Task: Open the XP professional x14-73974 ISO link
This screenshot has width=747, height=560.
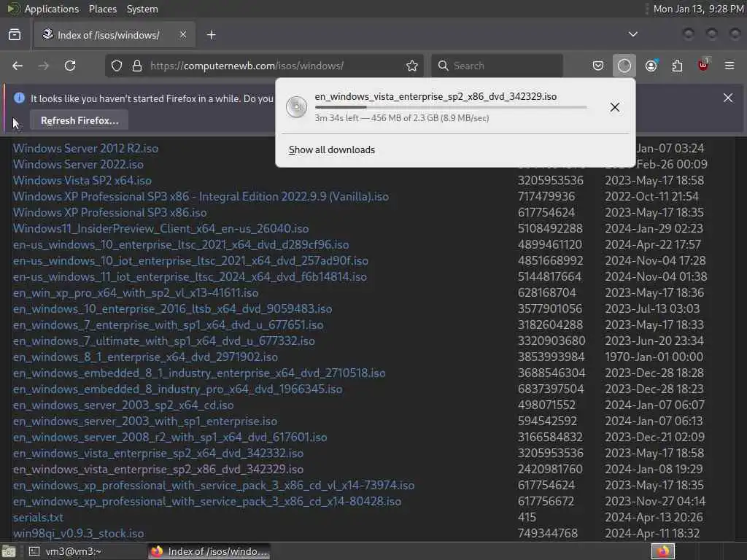Action: tap(214, 485)
